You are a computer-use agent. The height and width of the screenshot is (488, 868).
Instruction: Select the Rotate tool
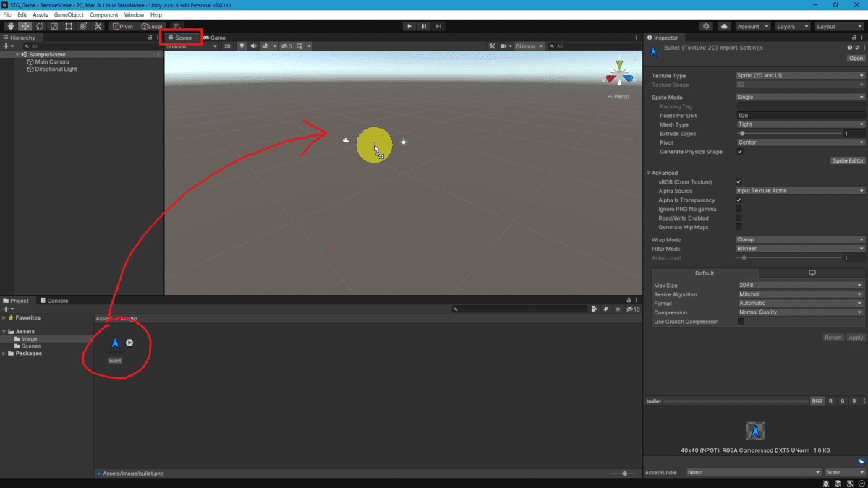click(x=40, y=26)
